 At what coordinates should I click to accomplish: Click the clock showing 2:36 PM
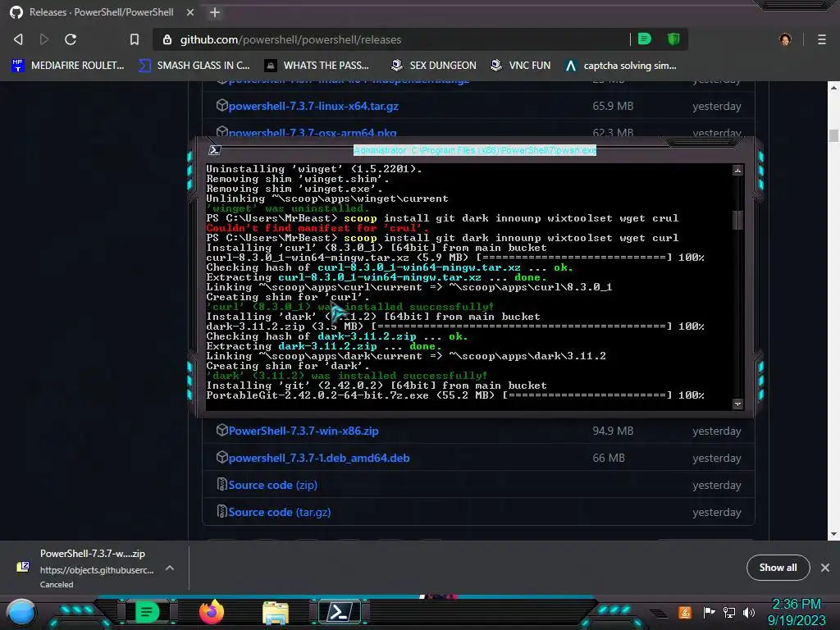pos(796,605)
